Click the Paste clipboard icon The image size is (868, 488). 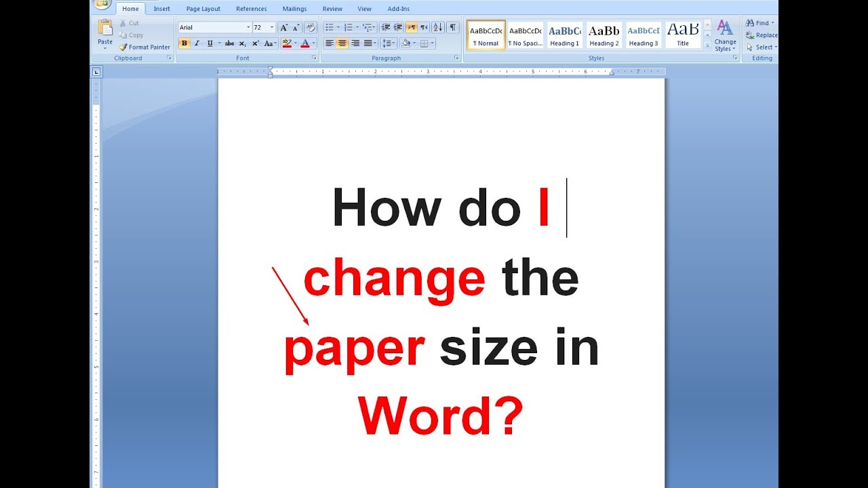[105, 28]
